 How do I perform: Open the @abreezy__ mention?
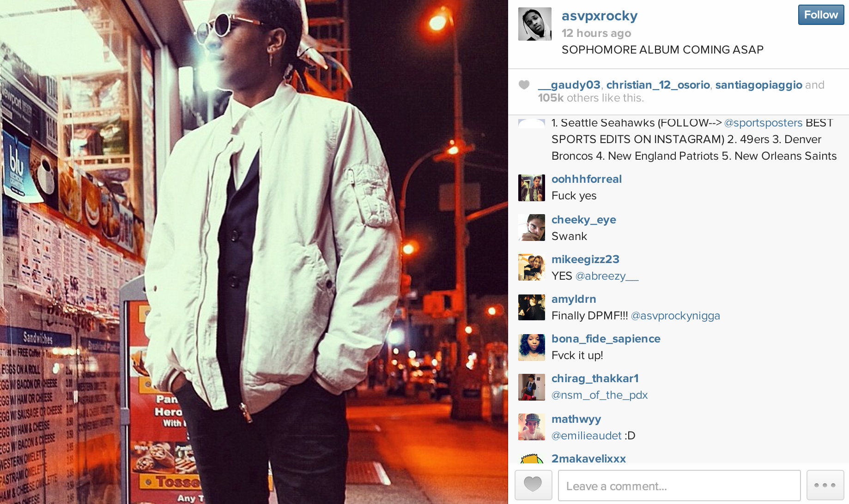pyautogui.click(x=607, y=276)
